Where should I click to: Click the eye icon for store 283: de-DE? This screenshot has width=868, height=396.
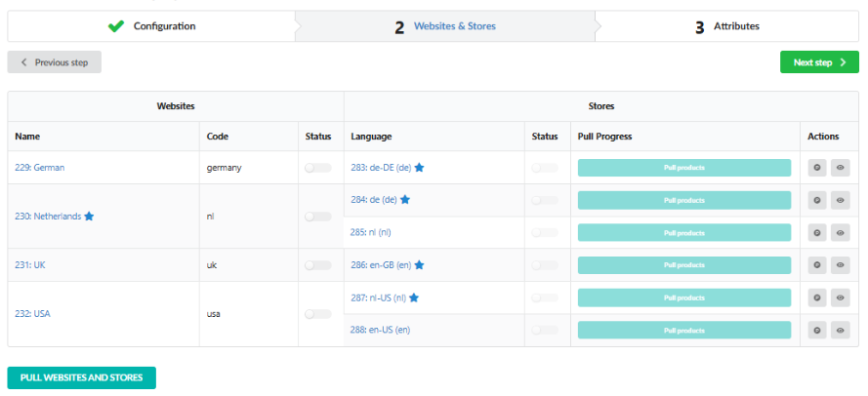(840, 168)
